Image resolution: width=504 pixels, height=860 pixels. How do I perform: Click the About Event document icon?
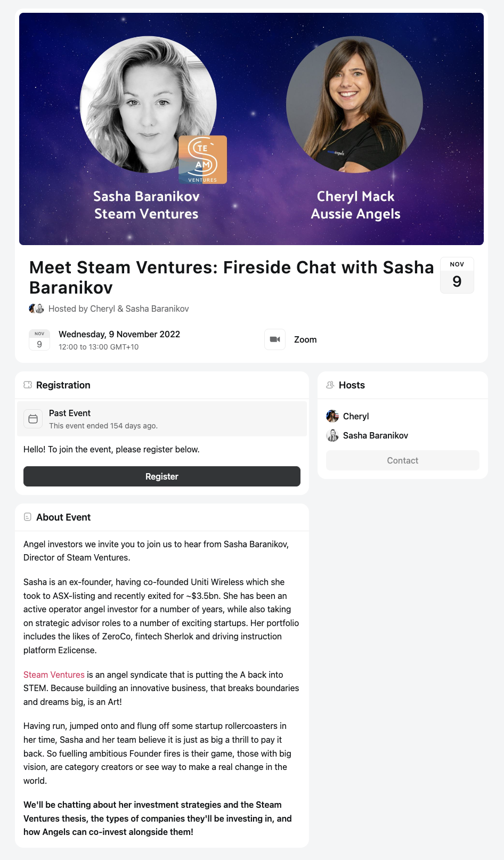tap(28, 517)
